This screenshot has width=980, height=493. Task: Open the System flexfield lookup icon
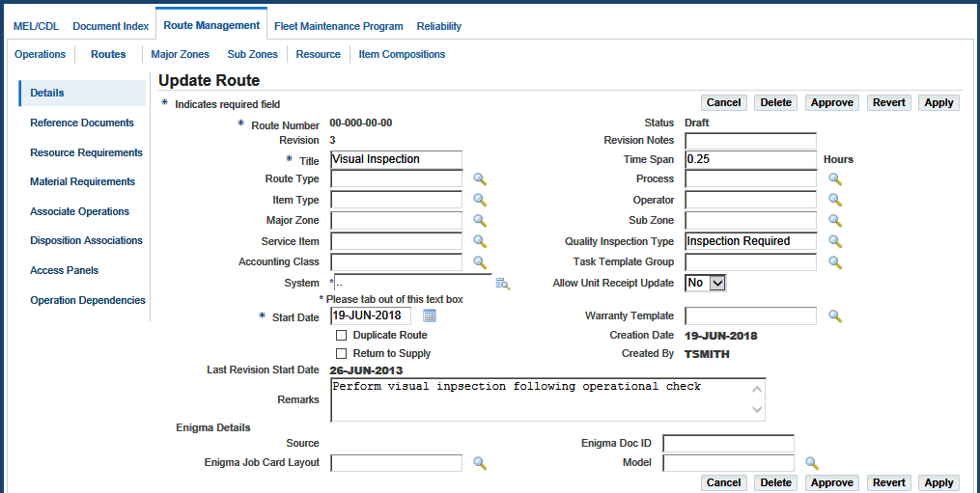point(502,284)
